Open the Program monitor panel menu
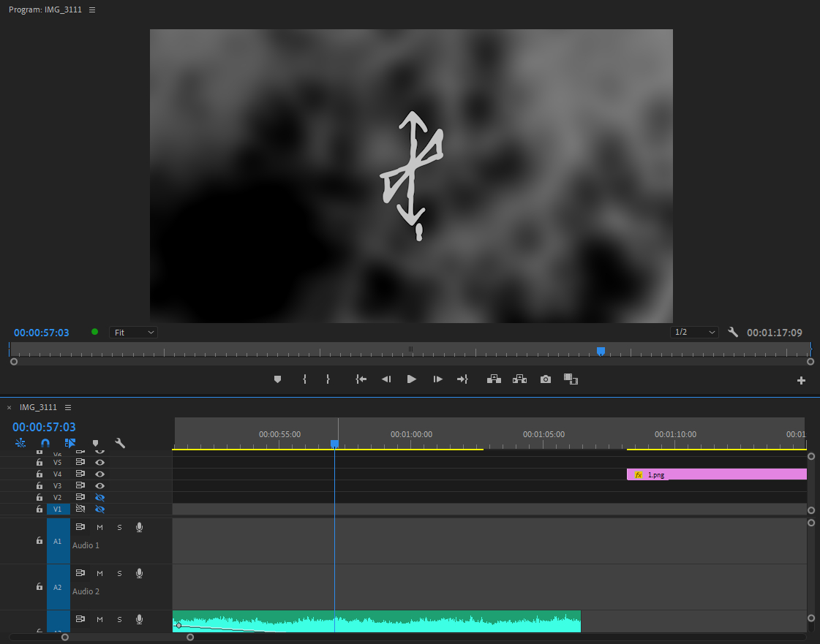The width and height of the screenshot is (820, 644). click(x=92, y=10)
